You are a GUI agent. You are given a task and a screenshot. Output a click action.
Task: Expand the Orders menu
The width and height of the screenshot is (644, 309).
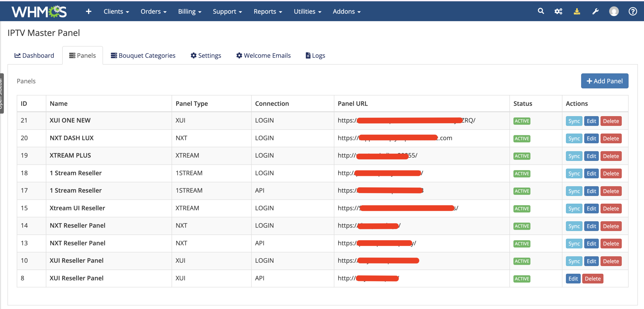click(x=153, y=12)
